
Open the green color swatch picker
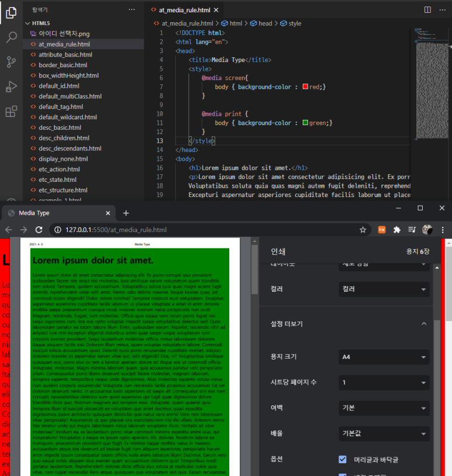(x=305, y=123)
